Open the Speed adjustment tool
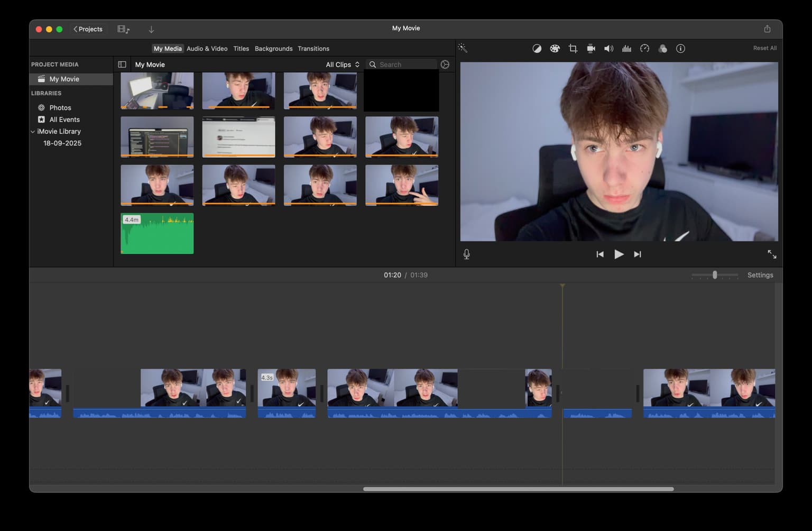This screenshot has height=531, width=812. click(x=644, y=49)
